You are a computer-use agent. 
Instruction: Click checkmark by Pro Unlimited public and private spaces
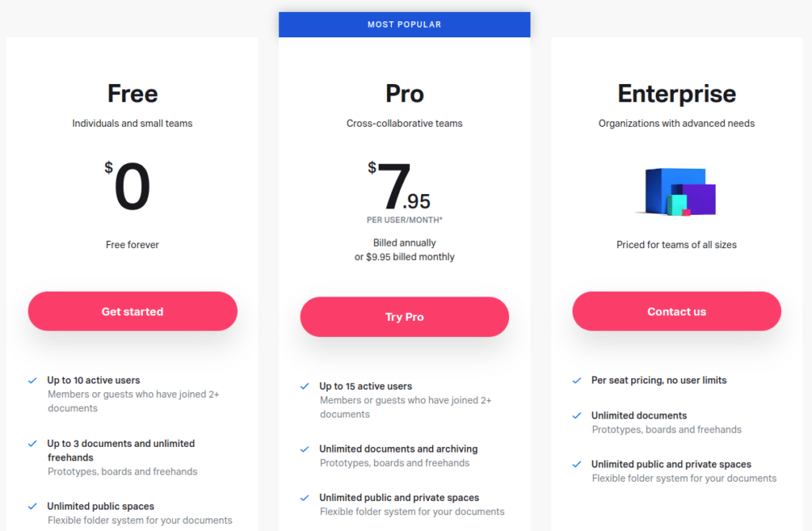304,498
